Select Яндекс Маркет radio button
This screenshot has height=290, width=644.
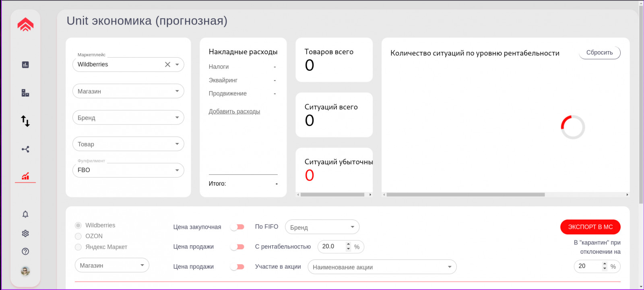[78, 247]
